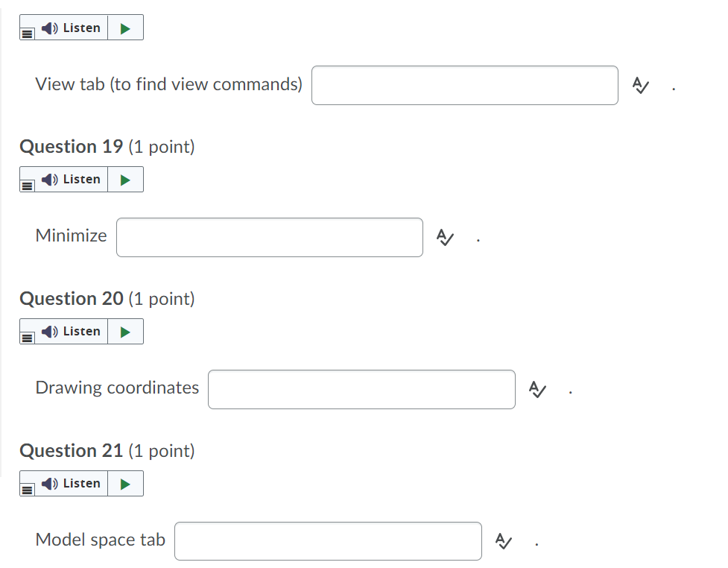The image size is (728, 568).
Task: Play the Question 21 audio
Action: [127, 483]
